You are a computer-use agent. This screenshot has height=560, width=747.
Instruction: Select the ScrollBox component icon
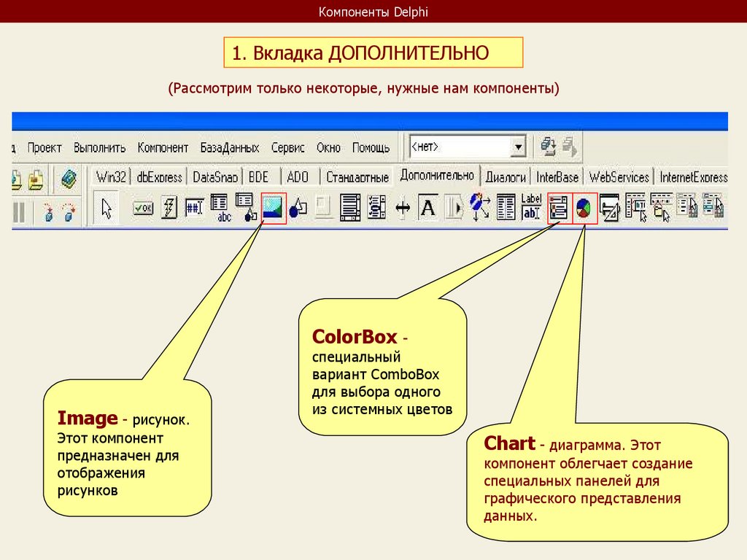click(350, 208)
